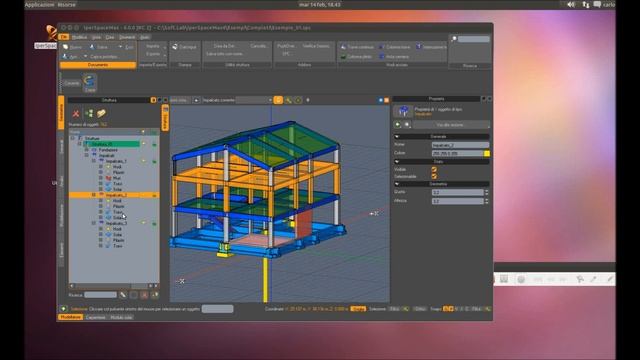Toggle the Griglia button in status bar
This screenshot has width=640, height=360.
358,309
